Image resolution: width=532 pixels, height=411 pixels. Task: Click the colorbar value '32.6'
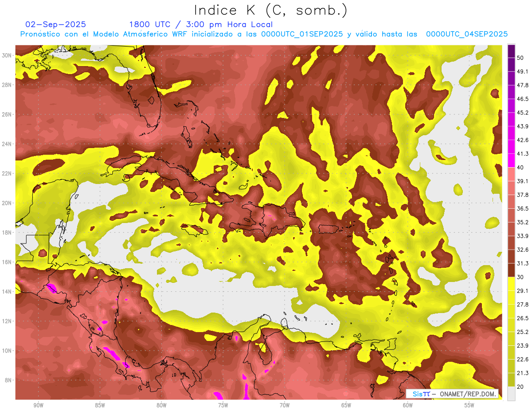tap(522, 250)
